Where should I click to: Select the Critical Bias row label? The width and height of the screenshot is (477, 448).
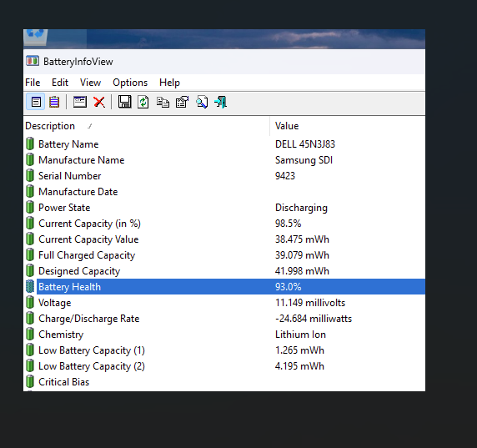click(x=64, y=381)
